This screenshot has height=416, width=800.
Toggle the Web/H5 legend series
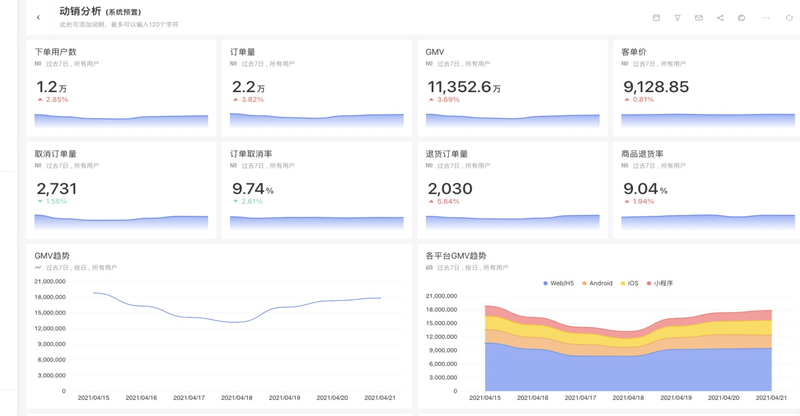tap(558, 284)
